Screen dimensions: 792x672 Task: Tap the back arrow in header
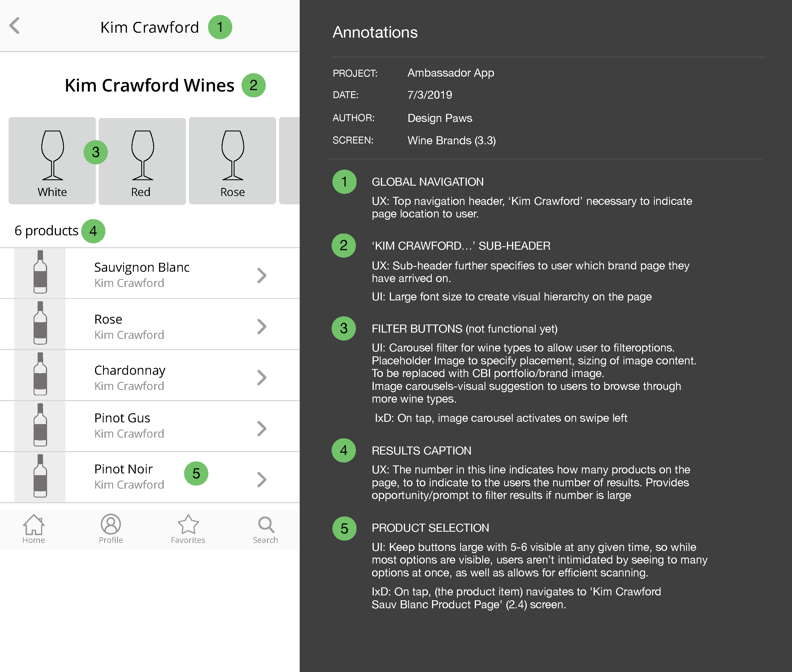tap(14, 26)
